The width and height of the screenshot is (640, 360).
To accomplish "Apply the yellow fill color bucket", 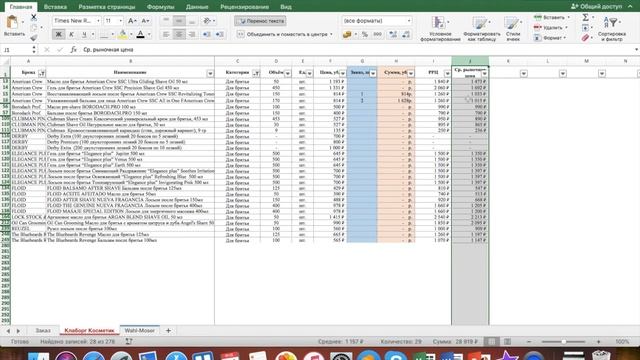I will [x=122, y=35].
